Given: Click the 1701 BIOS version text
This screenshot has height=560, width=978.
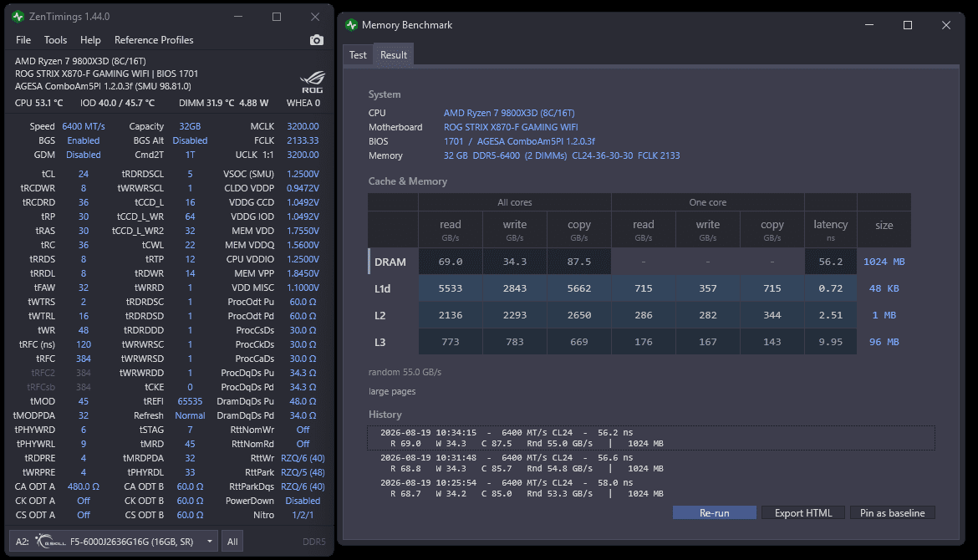Looking at the screenshot, I should [453, 141].
